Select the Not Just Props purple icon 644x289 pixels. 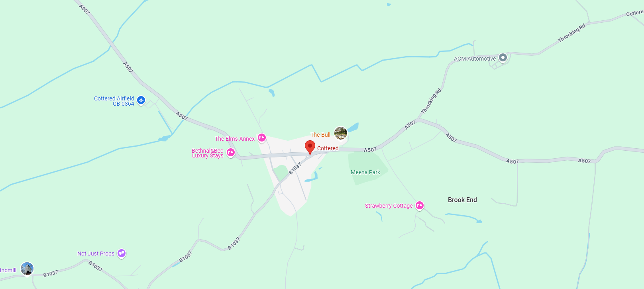[x=122, y=254]
